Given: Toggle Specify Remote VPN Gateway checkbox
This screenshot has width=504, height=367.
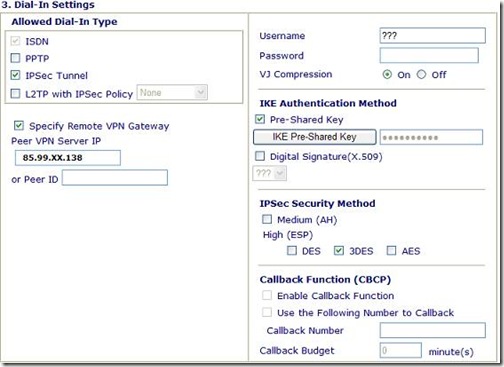Looking at the screenshot, I should (x=19, y=126).
